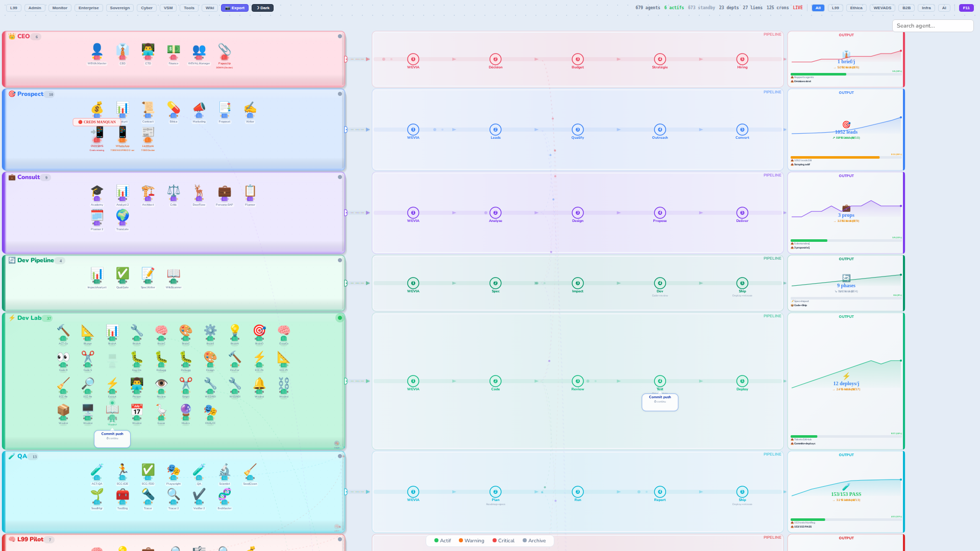
Task: Click the Prospect output progress bar
Action: click(846, 157)
